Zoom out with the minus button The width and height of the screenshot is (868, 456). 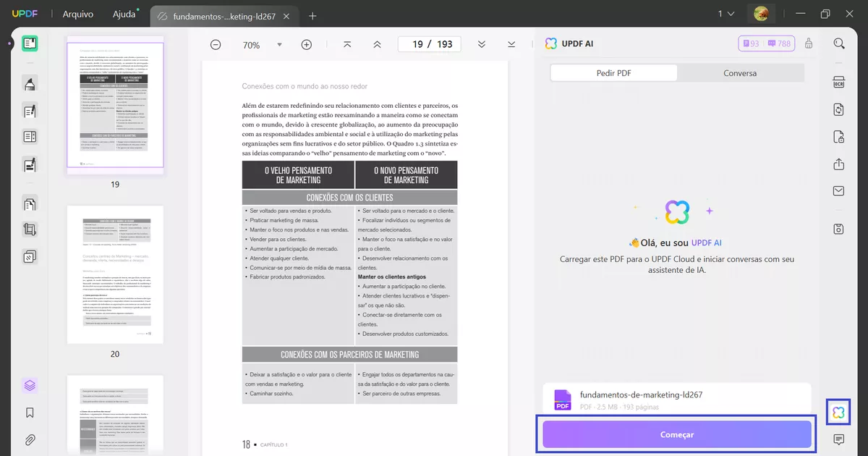(216, 45)
